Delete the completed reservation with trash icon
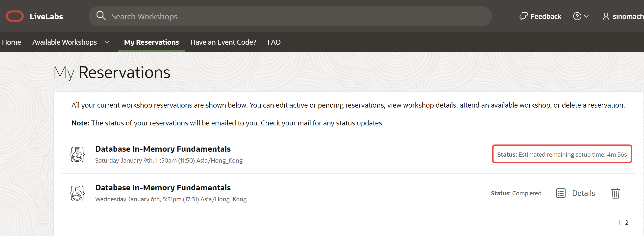This screenshot has width=644, height=236. pyautogui.click(x=615, y=193)
